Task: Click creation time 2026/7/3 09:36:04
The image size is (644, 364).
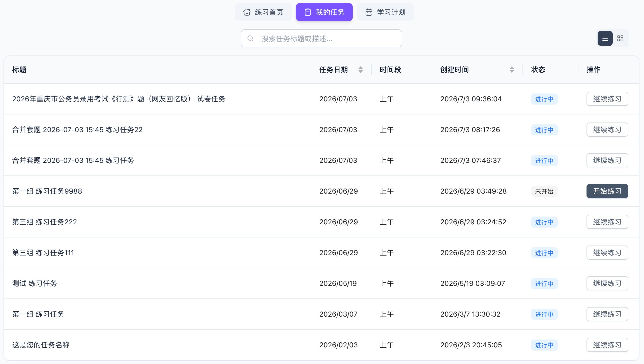Action: (x=471, y=99)
